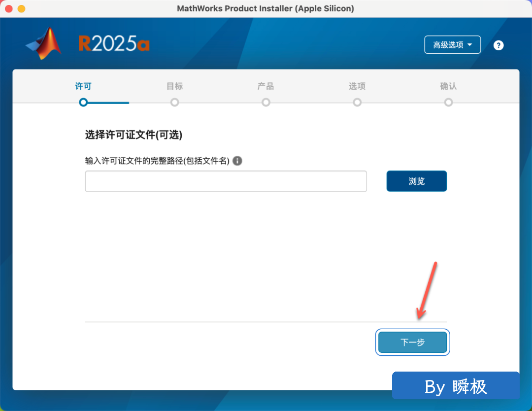Expand the 高级选项 dropdown menu

(452, 45)
